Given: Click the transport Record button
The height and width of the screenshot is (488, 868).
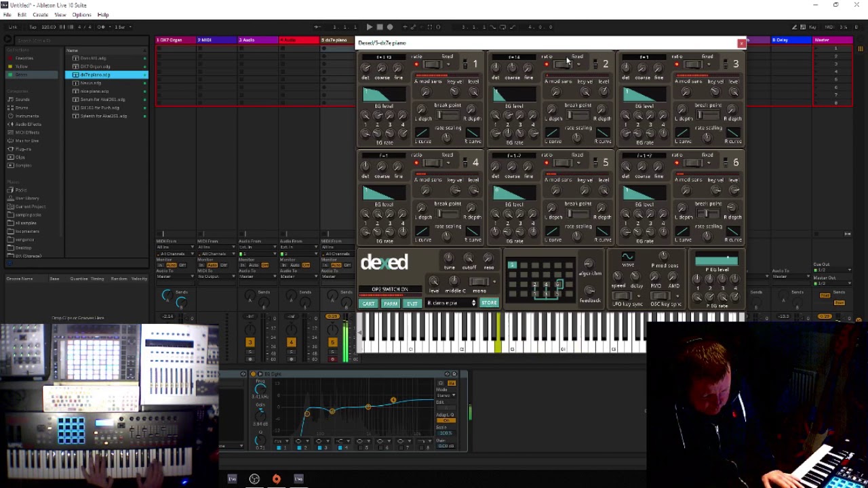Looking at the screenshot, I should (x=389, y=27).
